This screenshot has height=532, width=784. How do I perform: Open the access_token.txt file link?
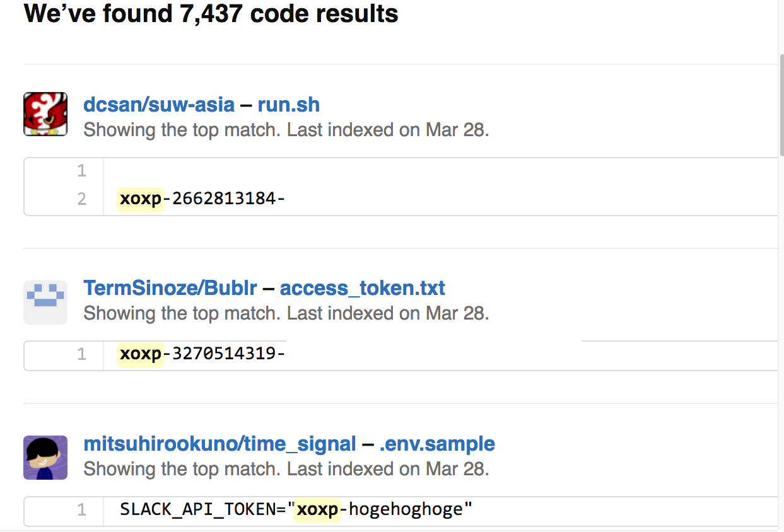(x=363, y=288)
